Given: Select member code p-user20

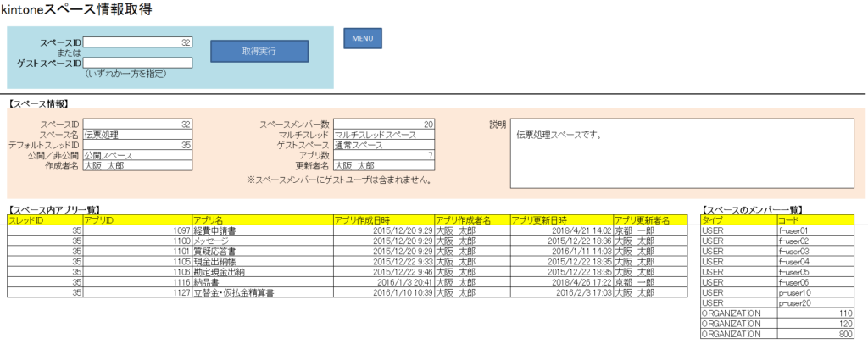Looking at the screenshot, I should [x=815, y=303].
